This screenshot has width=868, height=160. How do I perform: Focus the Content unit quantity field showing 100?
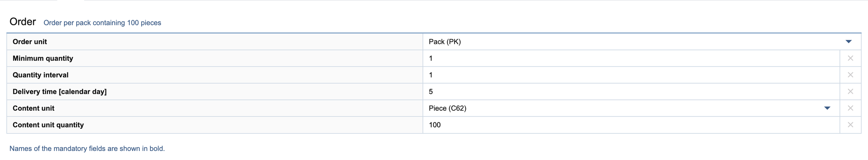[631, 125]
